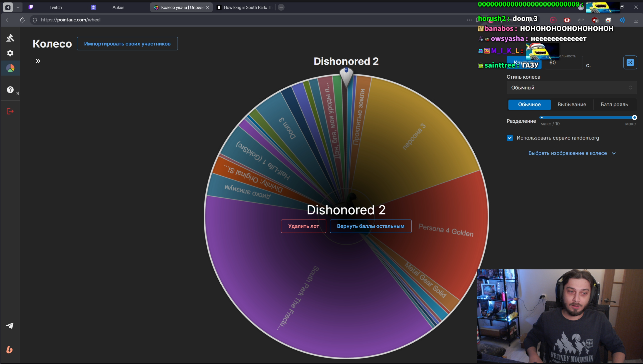Screen dimensions: 643x364
Task: Open the Telegram paper plane icon
Action: click(10, 326)
